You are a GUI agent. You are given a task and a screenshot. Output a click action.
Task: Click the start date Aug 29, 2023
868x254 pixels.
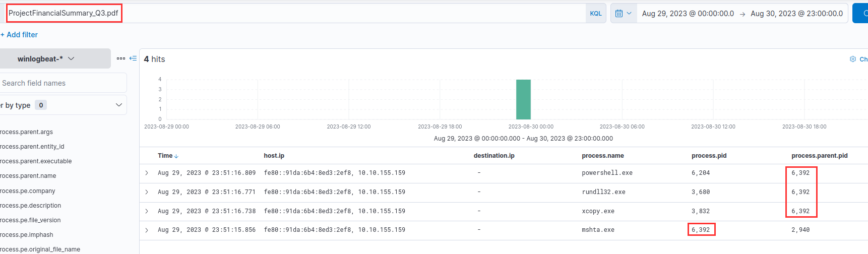688,14
